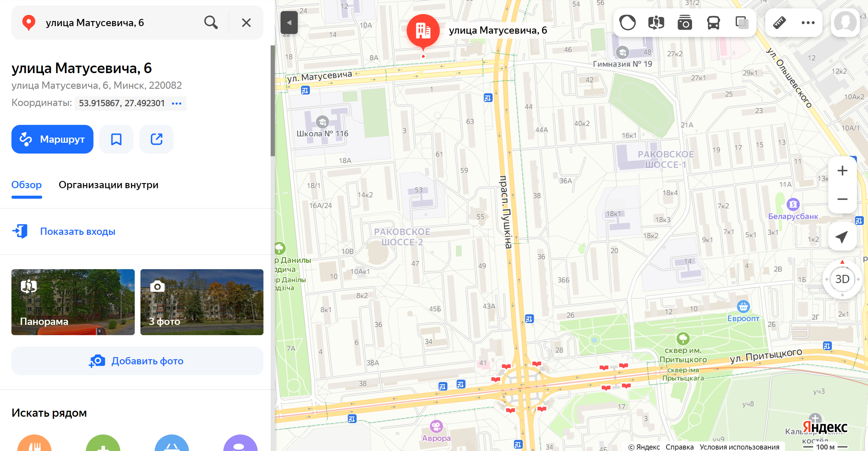Click the entrance icon beside Показать входы
This screenshot has height=451, width=868.
tap(20, 231)
